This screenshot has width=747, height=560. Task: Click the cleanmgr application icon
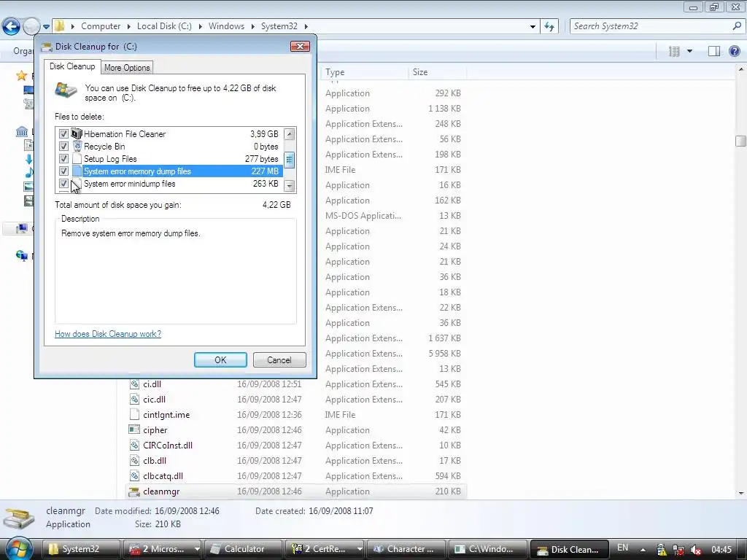[134, 491]
